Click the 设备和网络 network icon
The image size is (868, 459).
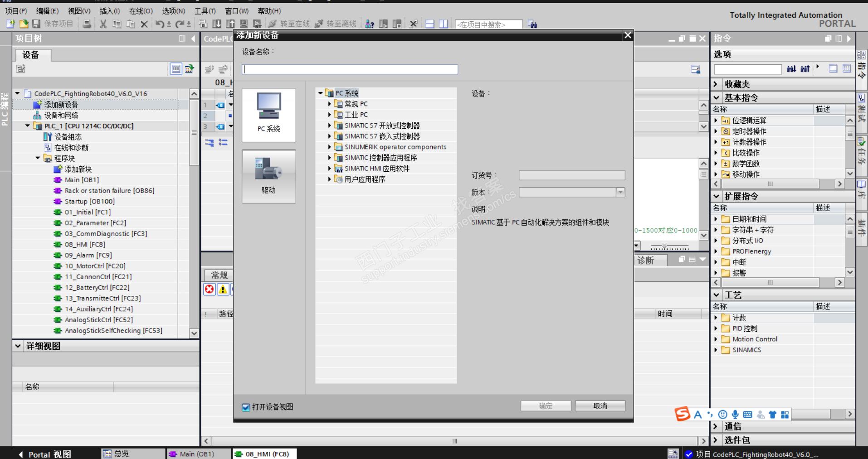[x=38, y=116]
